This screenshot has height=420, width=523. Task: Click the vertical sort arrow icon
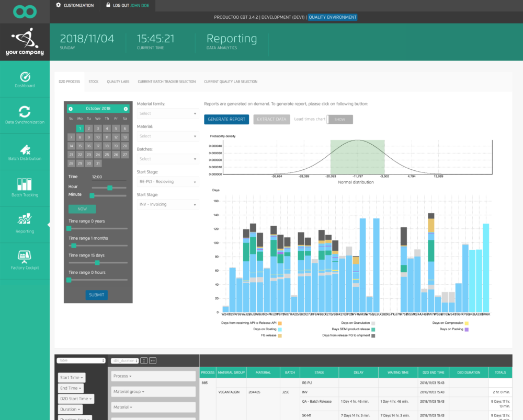pos(144,361)
